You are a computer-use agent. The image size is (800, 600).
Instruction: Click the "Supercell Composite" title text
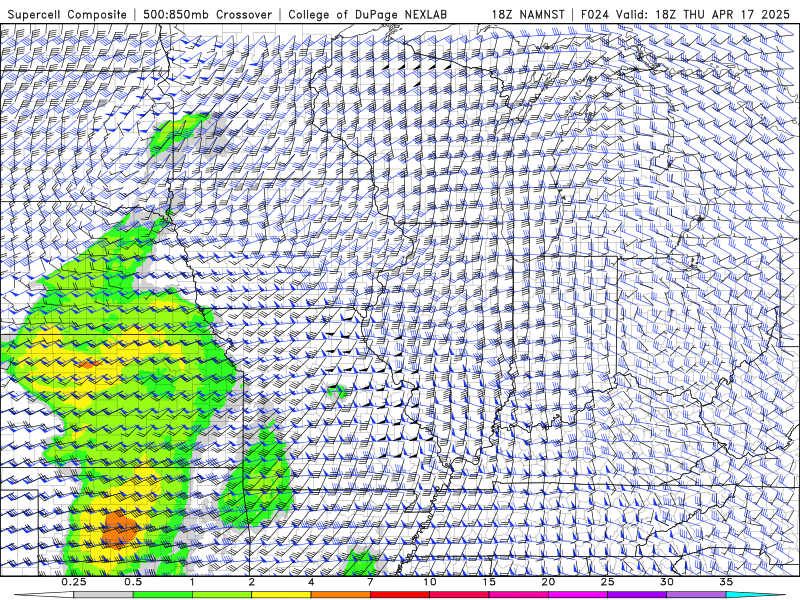[67, 14]
